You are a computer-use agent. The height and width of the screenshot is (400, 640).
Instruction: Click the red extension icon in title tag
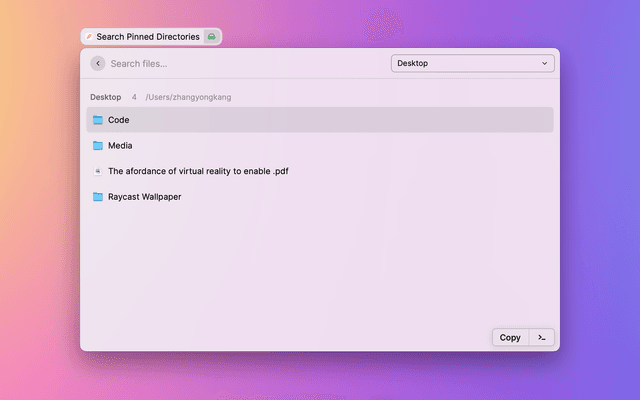coord(89,37)
